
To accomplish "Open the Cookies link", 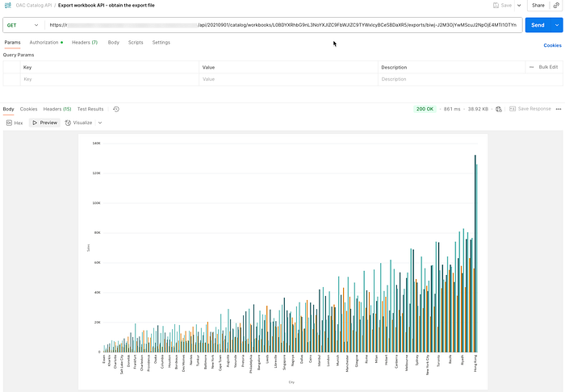I will coord(552,45).
